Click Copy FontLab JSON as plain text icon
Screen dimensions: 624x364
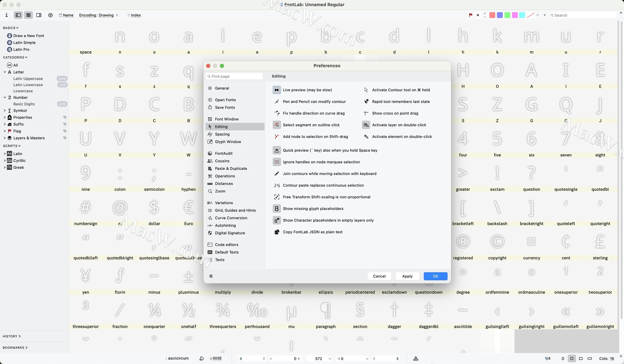(277, 232)
